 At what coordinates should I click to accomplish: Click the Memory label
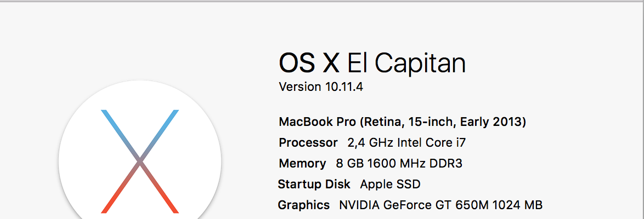click(x=302, y=164)
